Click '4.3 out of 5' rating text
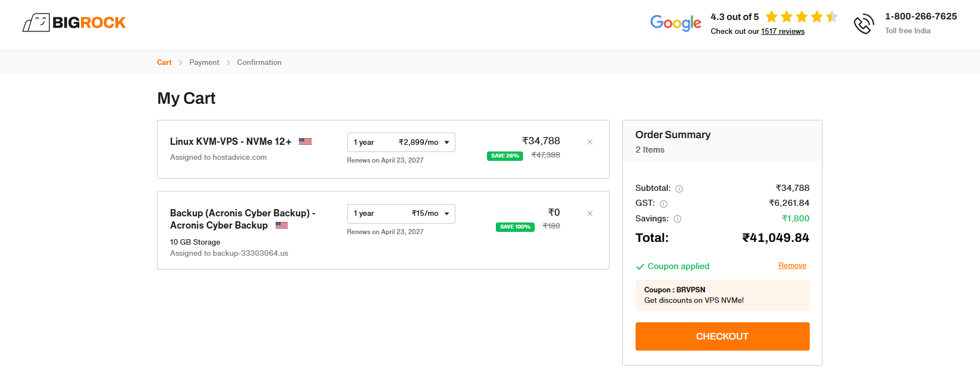This screenshot has width=980, height=385. (734, 17)
